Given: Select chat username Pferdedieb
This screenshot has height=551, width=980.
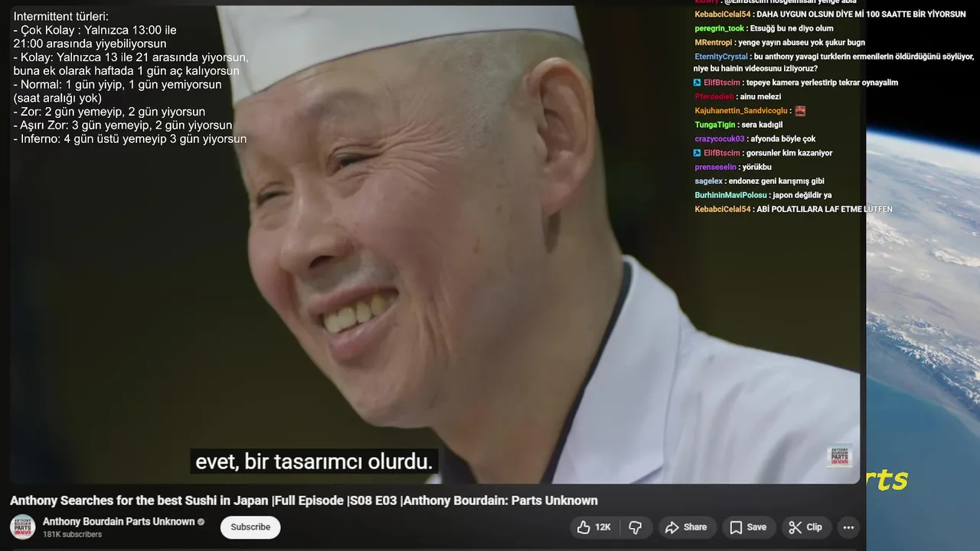Looking at the screenshot, I should [x=714, y=96].
